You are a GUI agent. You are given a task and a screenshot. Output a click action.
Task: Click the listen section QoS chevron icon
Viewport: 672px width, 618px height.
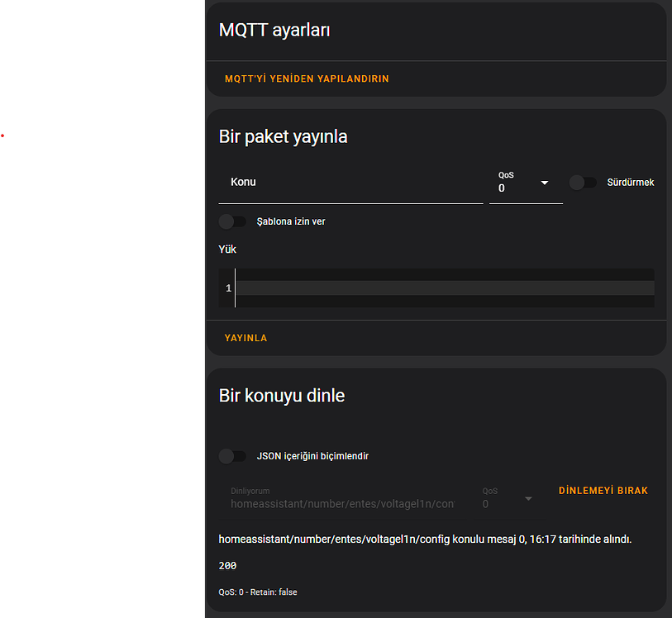(529, 497)
